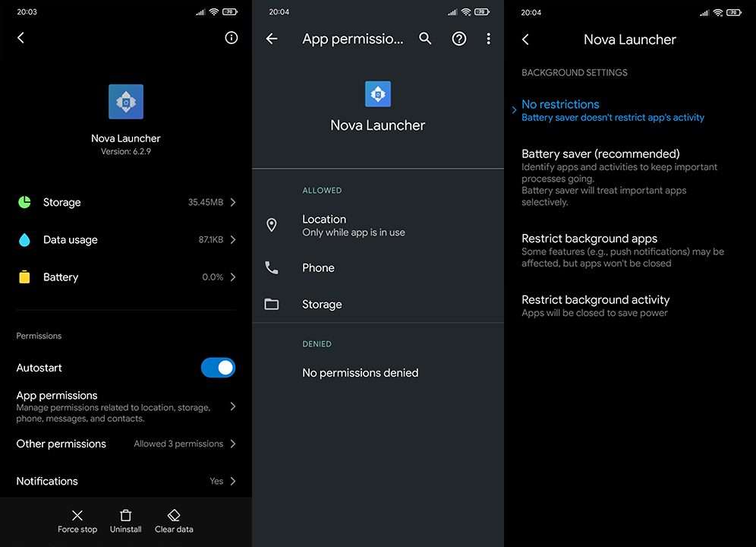This screenshot has width=756, height=547.
Task: Open Other permissions label
Action: [x=61, y=444]
